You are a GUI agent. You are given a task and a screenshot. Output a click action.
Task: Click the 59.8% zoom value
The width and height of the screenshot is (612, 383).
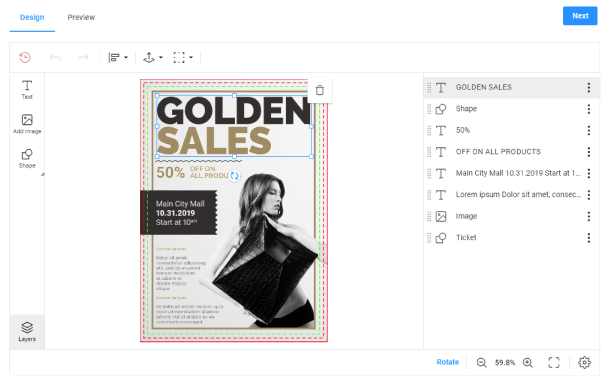(505, 363)
